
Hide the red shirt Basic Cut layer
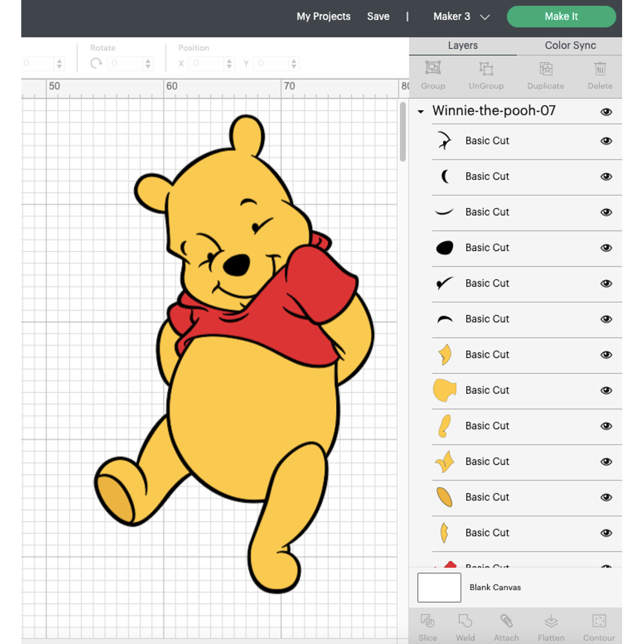[x=606, y=567]
